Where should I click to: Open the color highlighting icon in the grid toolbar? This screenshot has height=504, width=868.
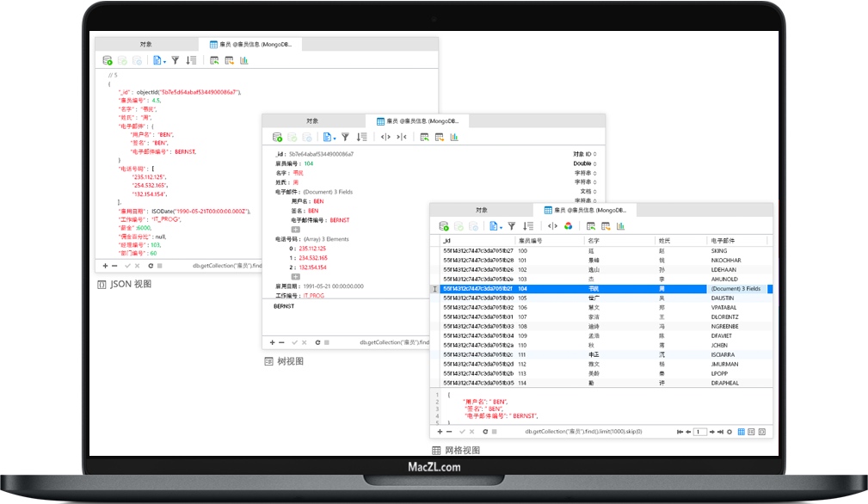(568, 226)
